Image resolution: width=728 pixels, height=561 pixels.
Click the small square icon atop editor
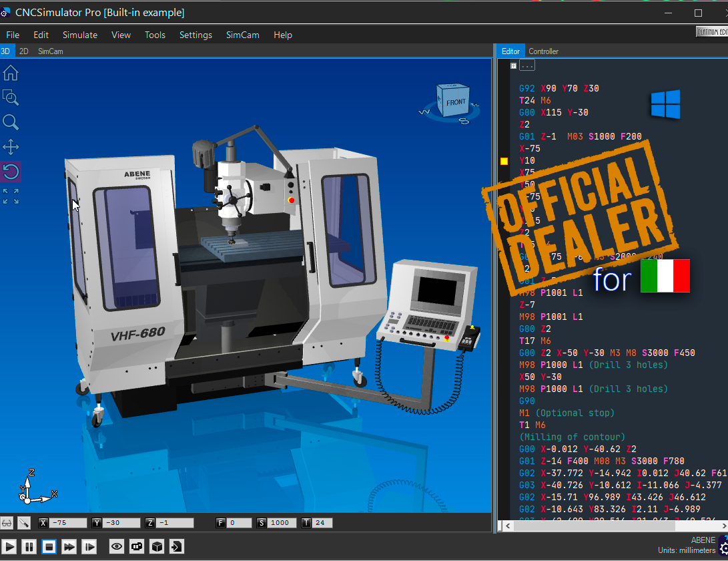(x=514, y=66)
